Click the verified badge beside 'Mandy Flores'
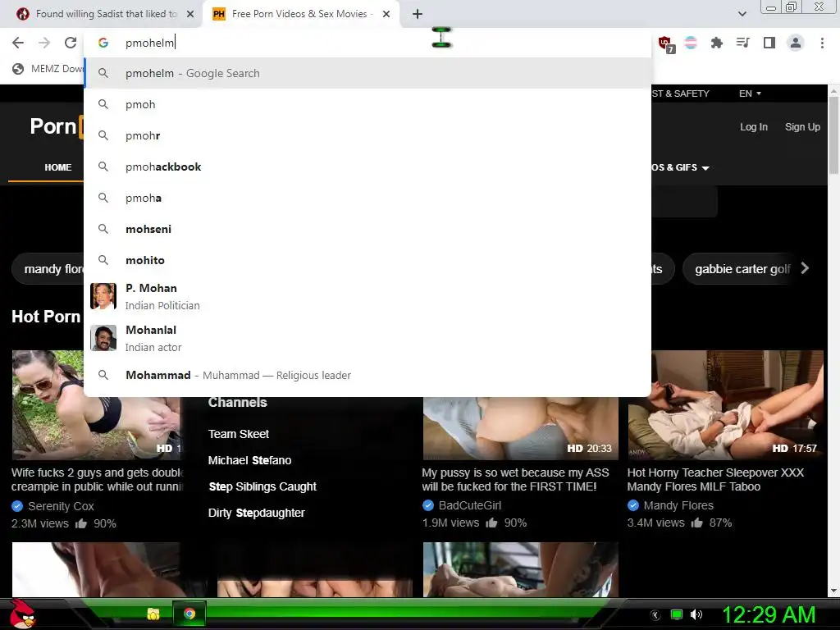840x630 pixels. pyautogui.click(x=633, y=505)
